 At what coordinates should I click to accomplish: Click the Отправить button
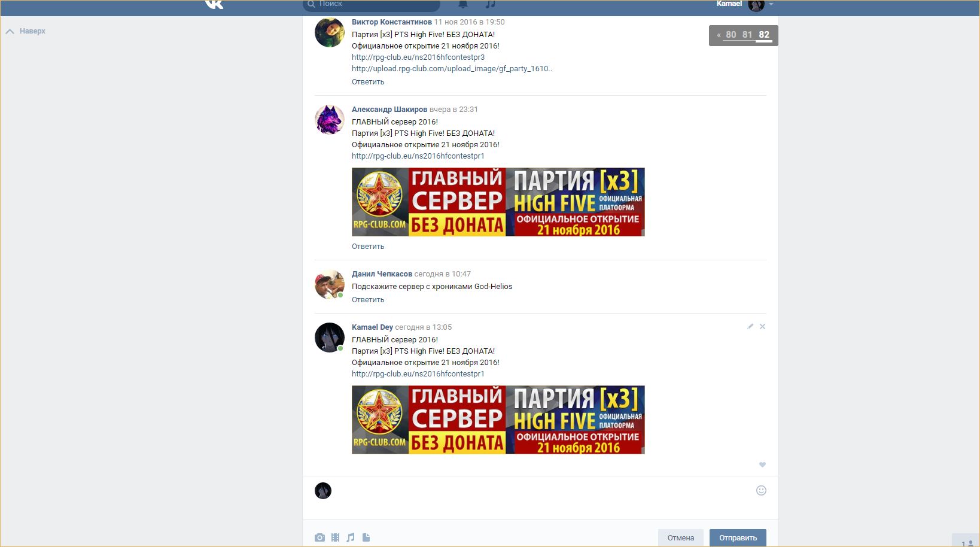[x=738, y=537]
